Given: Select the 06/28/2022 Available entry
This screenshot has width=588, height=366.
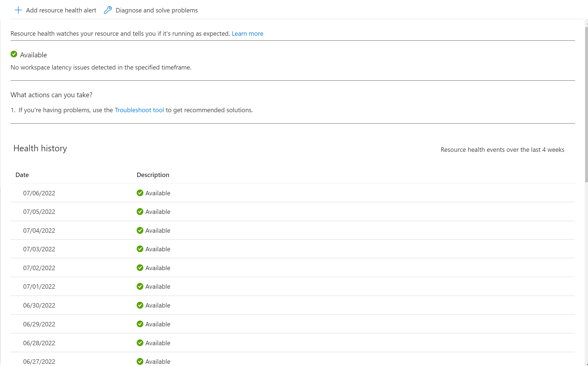Looking at the screenshot, I should pos(158,343).
